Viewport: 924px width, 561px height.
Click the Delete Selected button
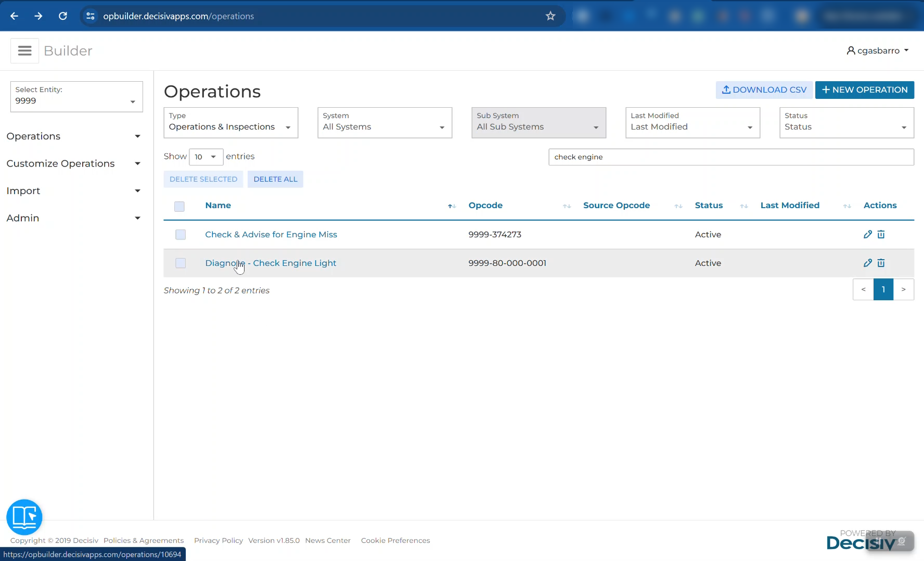[203, 179]
